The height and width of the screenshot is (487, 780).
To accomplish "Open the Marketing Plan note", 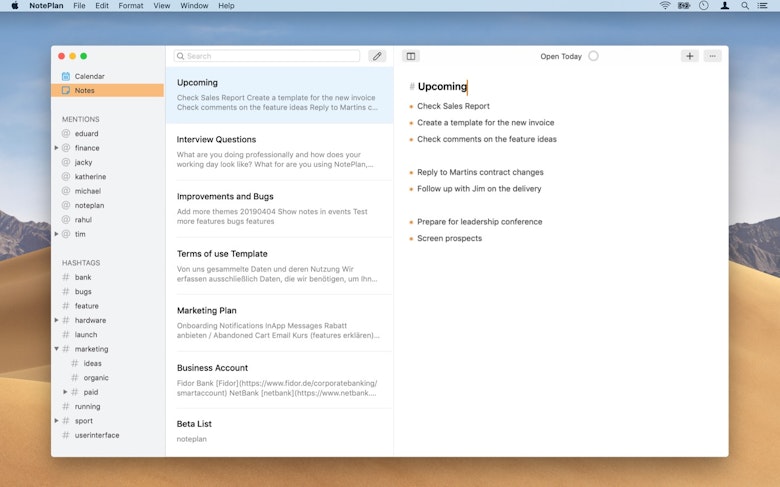I will pyautogui.click(x=280, y=323).
